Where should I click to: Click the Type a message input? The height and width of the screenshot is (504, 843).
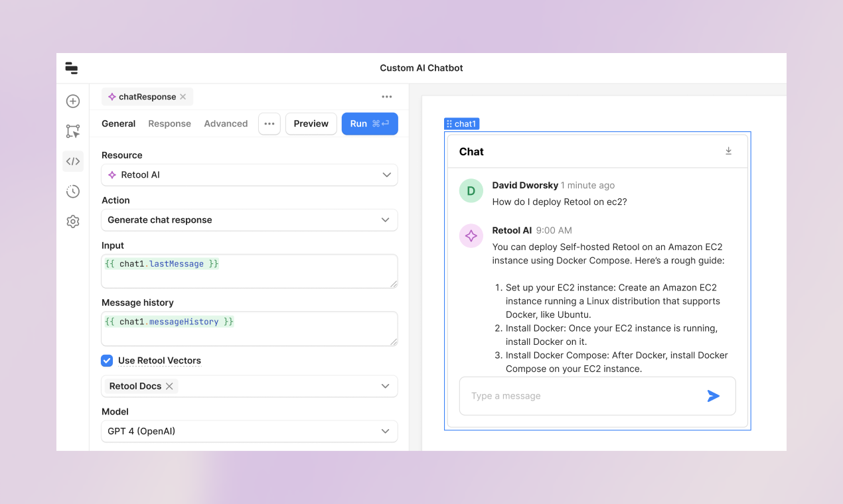(597, 396)
